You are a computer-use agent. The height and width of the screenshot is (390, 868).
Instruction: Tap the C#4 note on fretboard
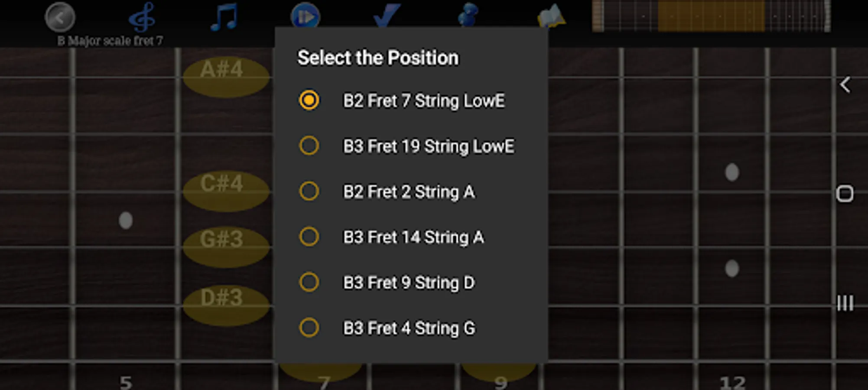tap(225, 190)
